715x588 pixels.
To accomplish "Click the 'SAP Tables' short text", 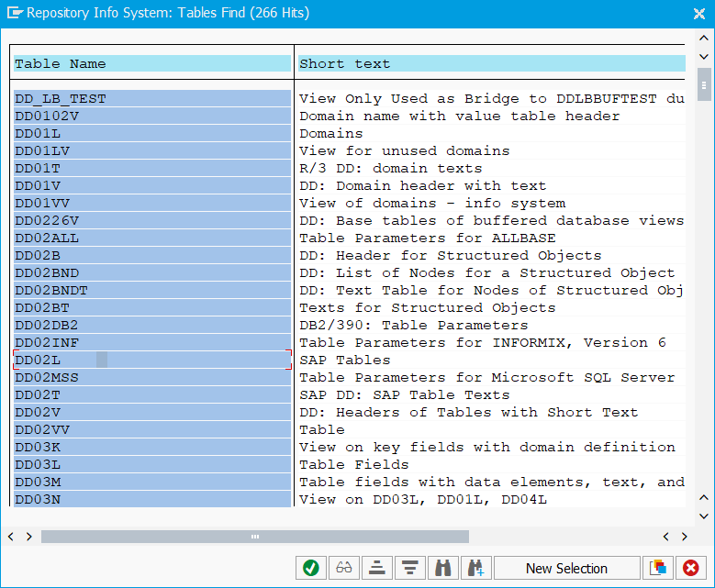I will point(345,361).
